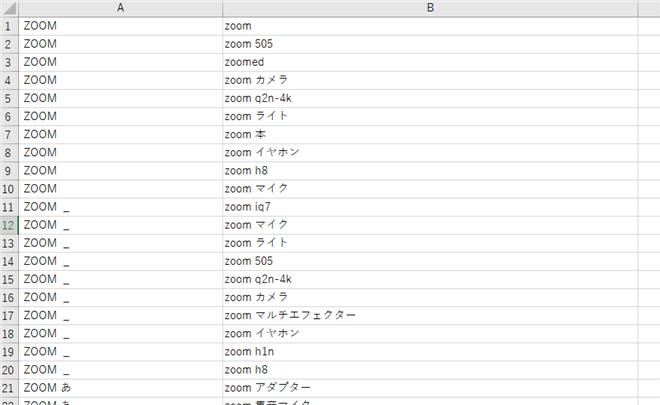Click cell 'zoom マルチエフェクター'

point(430,316)
